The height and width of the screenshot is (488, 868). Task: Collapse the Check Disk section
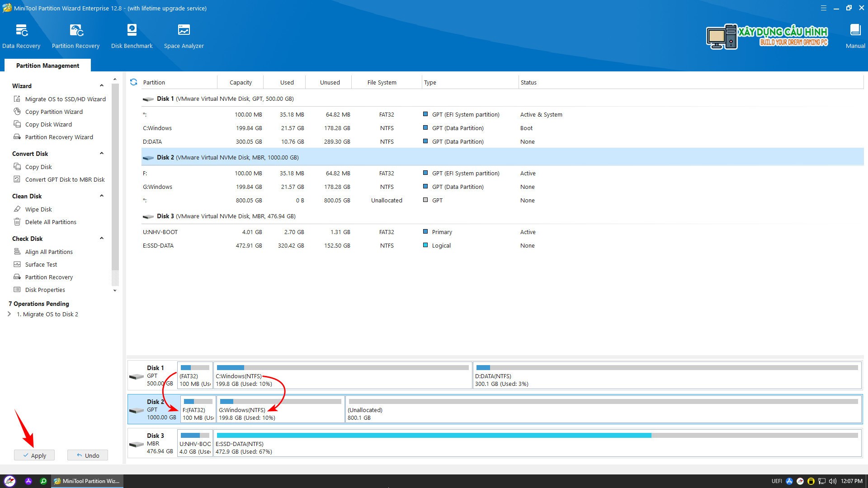[x=102, y=239]
